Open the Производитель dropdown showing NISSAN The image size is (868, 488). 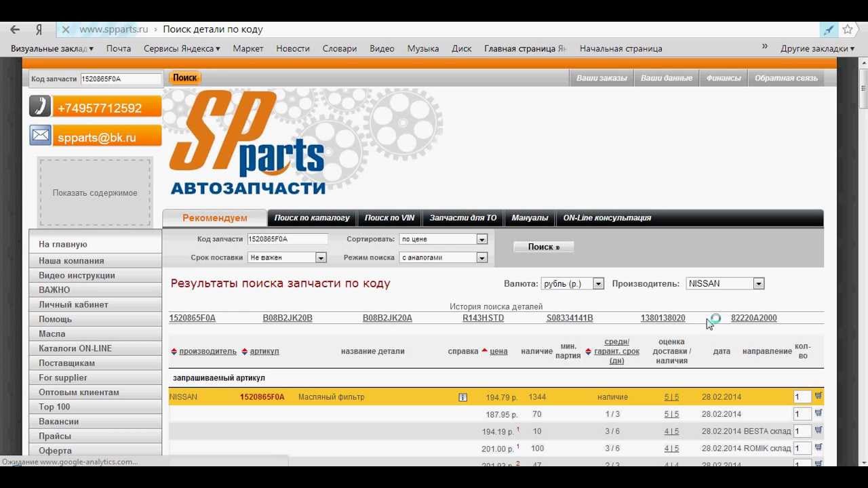click(x=725, y=284)
